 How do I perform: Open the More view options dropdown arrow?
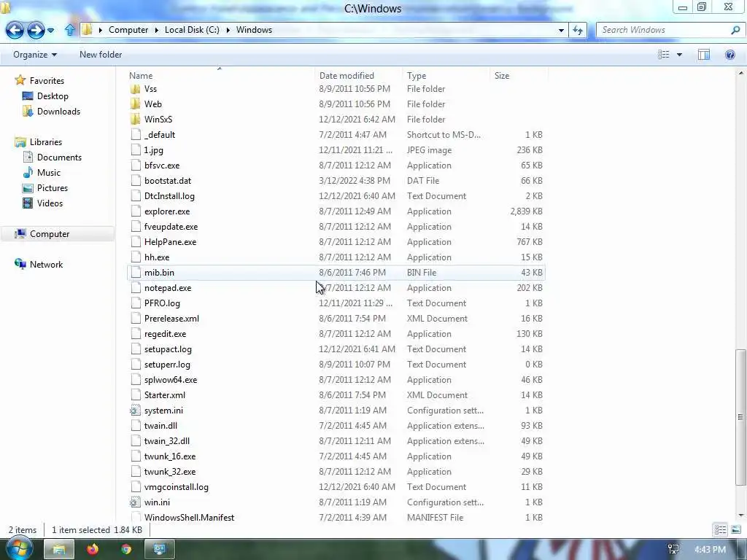(679, 55)
